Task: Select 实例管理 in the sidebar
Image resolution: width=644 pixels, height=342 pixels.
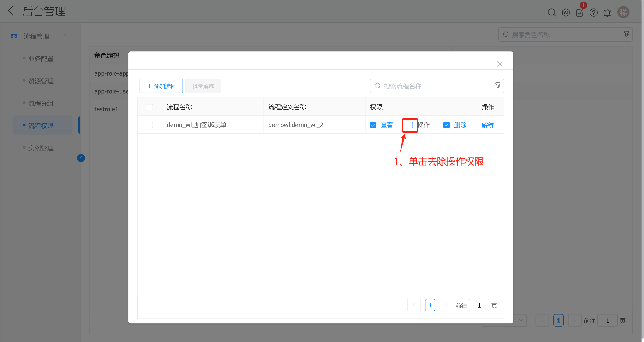Action: pyautogui.click(x=41, y=148)
